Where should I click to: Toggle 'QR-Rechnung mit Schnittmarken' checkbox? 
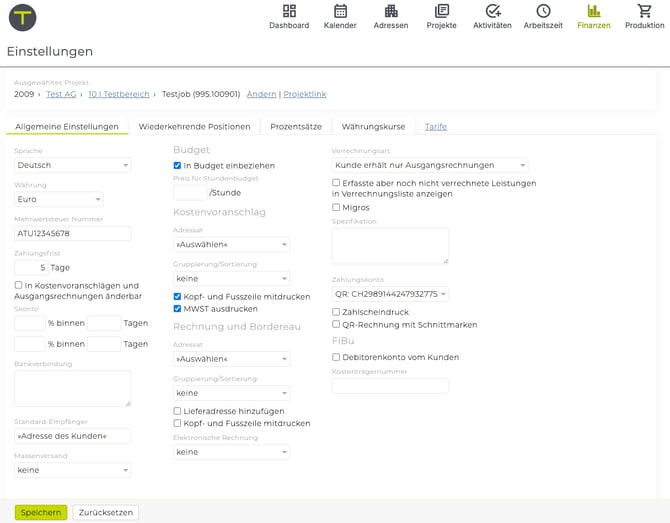coord(336,324)
